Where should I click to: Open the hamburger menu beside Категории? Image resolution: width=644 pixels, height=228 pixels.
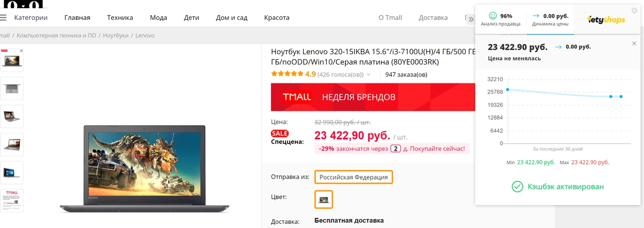coord(3,17)
